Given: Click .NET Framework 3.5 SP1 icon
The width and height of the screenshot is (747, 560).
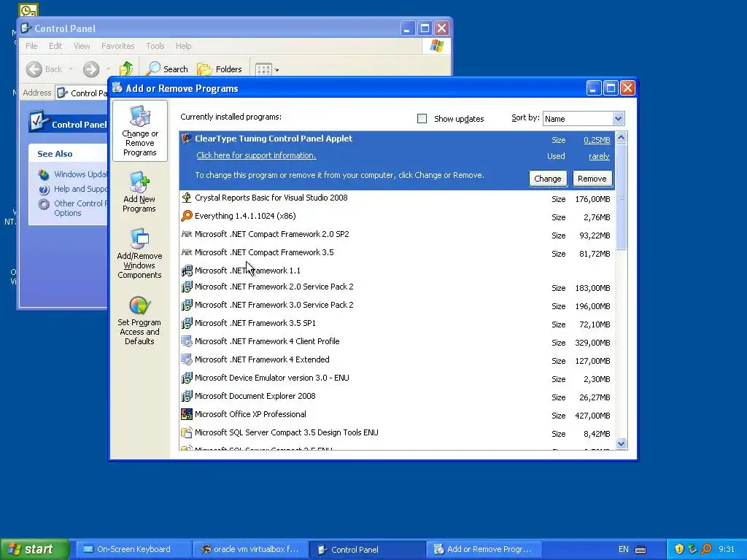Looking at the screenshot, I should [187, 323].
